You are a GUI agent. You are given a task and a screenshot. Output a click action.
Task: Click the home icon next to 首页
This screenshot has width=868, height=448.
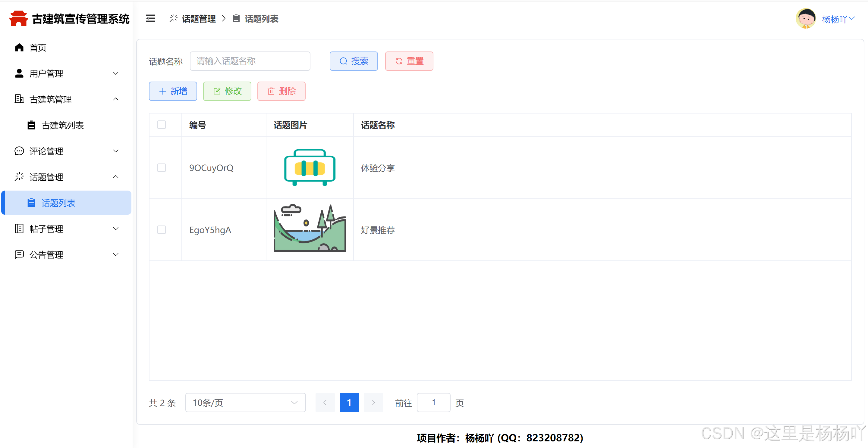[x=19, y=48]
